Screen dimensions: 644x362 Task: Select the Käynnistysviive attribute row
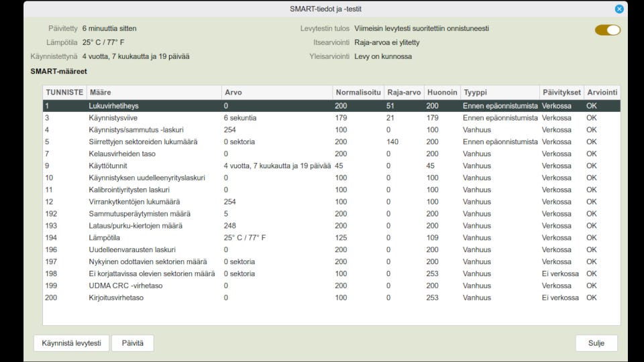click(331, 118)
